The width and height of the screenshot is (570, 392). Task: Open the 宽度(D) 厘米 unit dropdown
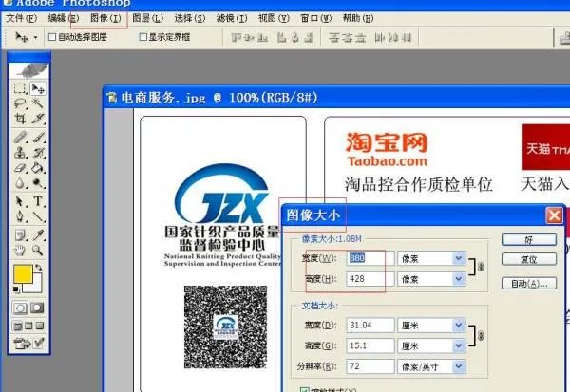[459, 326]
